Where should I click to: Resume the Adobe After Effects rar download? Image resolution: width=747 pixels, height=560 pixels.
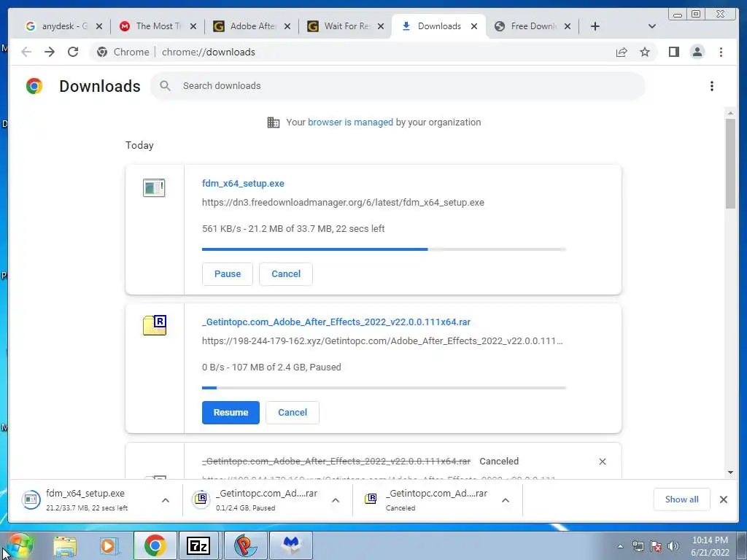231,413
